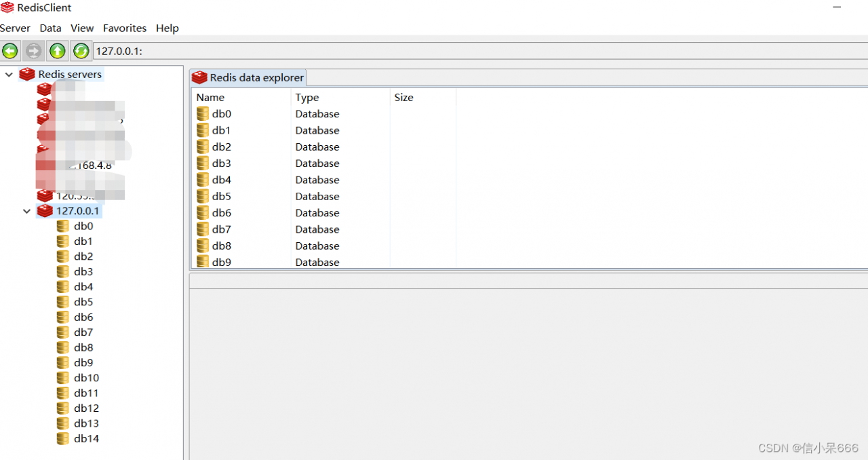Open the Server menu
This screenshot has height=460, width=868.
pyautogui.click(x=15, y=28)
